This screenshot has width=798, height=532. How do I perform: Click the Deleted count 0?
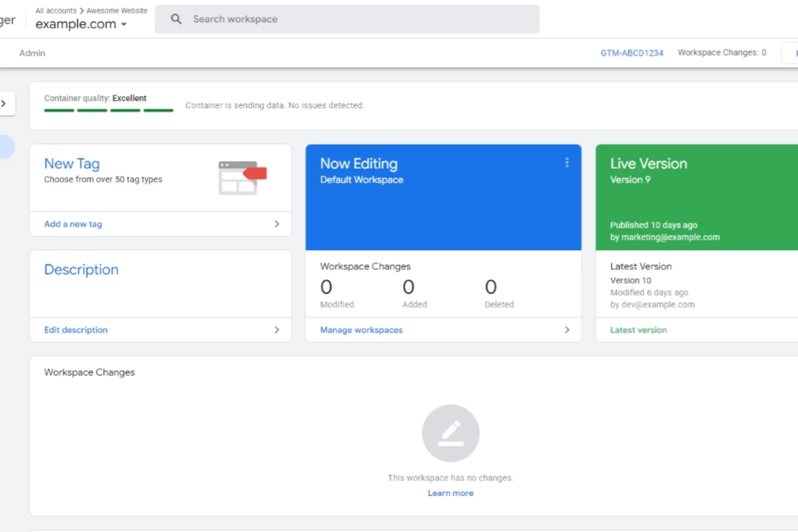coord(491,287)
